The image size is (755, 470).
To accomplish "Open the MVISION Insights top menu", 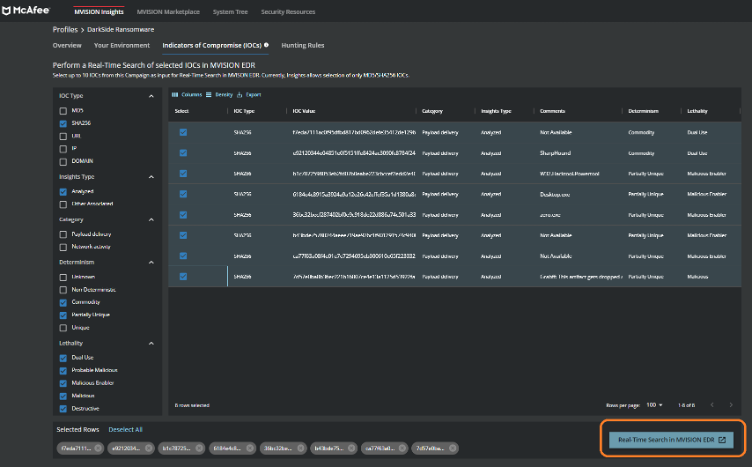I will click(99, 12).
